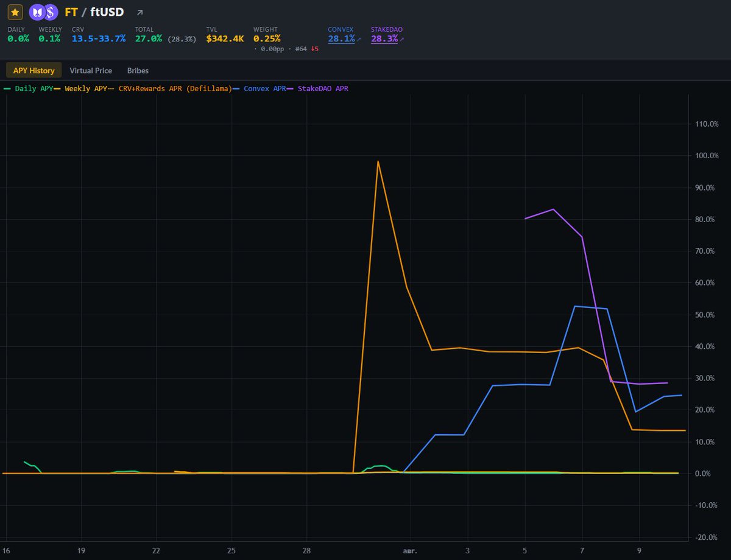Screen dimensions: 731x560
Task: Click the ftUSD dollar token icon
Action: coord(51,12)
